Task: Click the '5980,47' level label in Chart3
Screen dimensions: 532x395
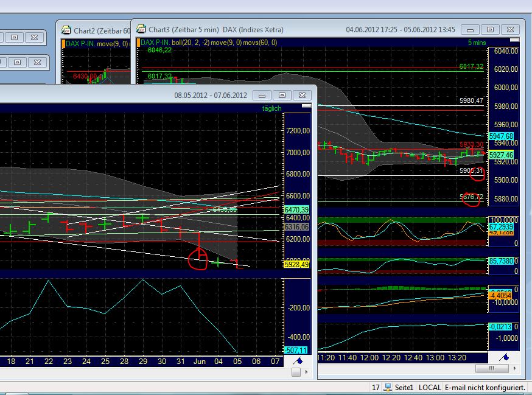Action: click(471, 100)
